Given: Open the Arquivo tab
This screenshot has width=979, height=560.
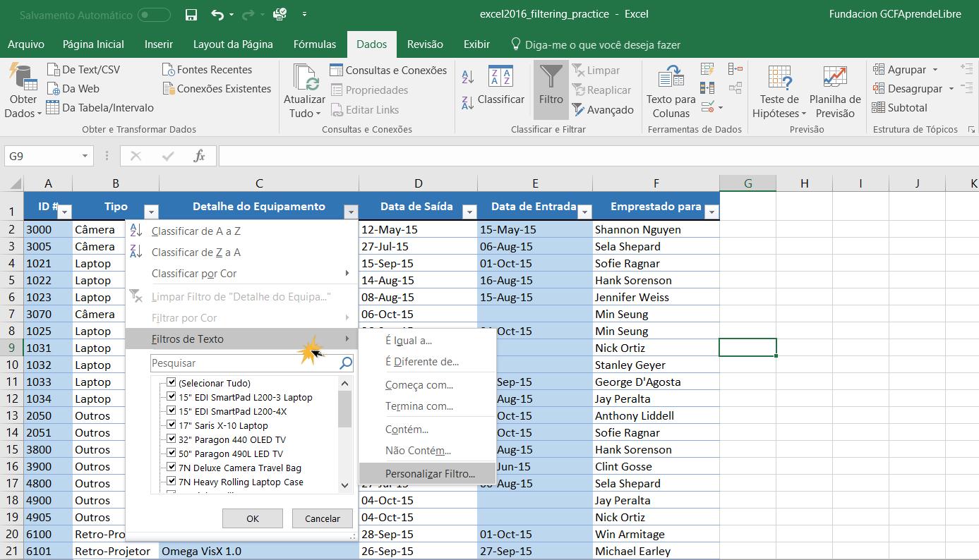Looking at the screenshot, I should click(26, 44).
